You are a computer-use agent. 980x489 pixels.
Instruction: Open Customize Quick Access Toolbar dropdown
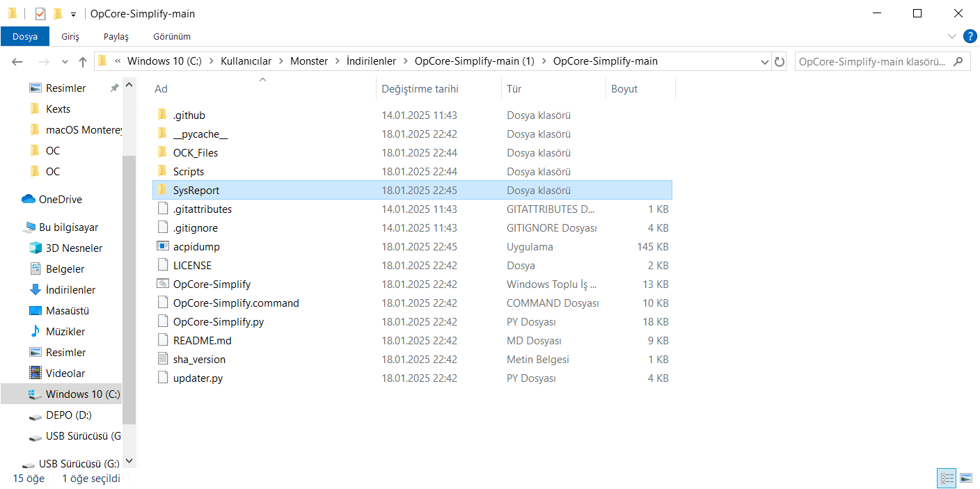click(x=73, y=14)
